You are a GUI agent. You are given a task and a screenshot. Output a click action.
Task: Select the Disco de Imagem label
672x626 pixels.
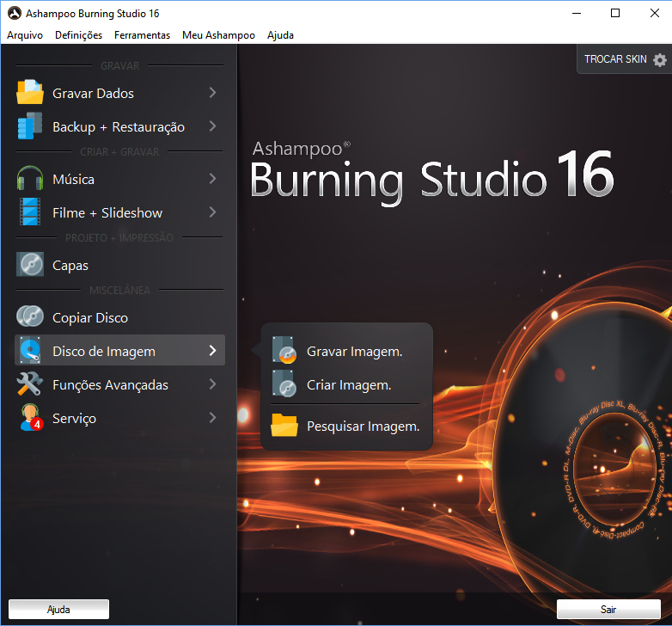(104, 352)
